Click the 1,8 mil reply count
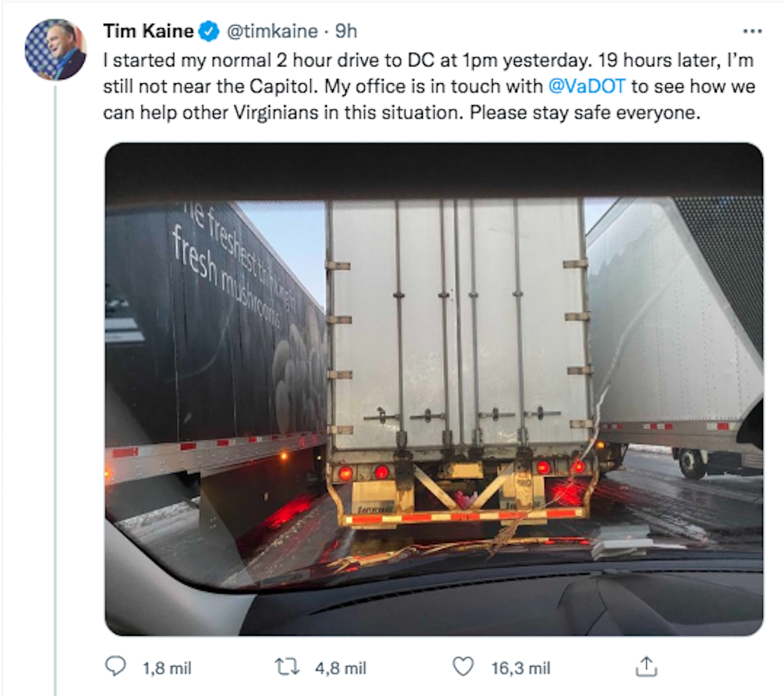 coord(167,668)
